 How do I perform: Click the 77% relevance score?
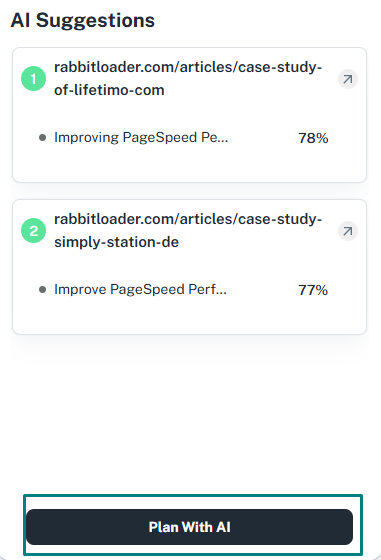click(313, 290)
